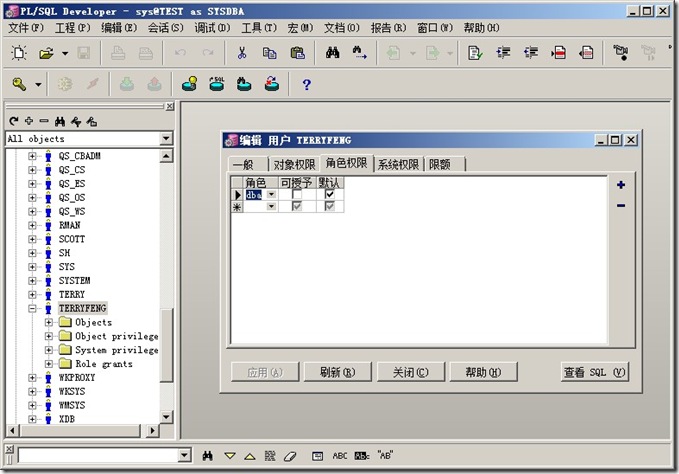Collapse the TERRYFENG user node
The image size is (679, 474).
33,309
